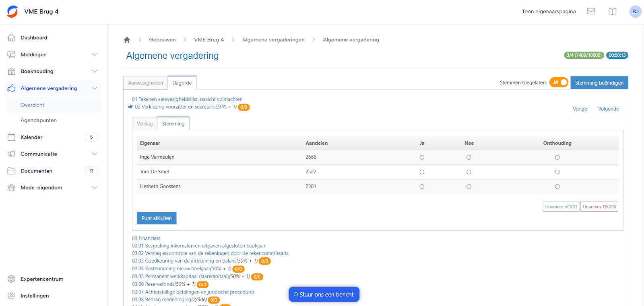Switch to the Verslag tab
The width and height of the screenshot is (644, 306).
pos(144,124)
